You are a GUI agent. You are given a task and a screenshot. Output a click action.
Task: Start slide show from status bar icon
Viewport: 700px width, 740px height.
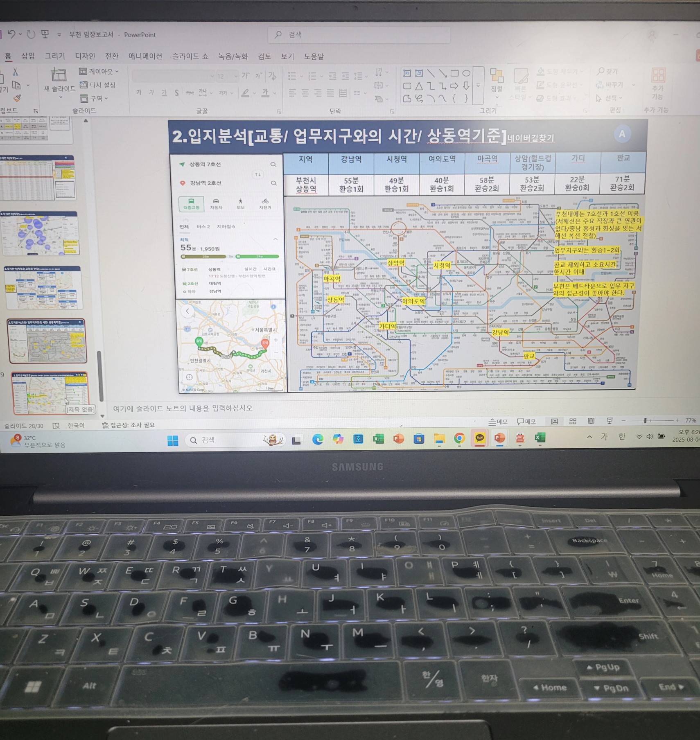610,421
